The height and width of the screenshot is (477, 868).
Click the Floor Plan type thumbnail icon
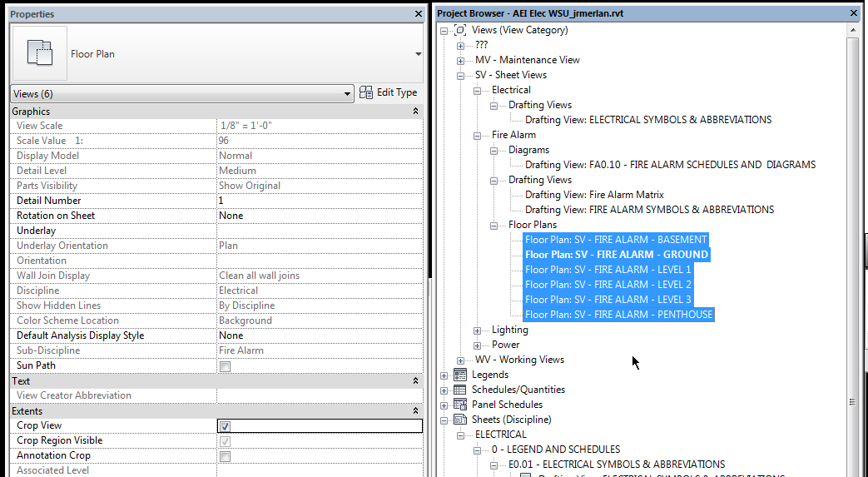[x=39, y=54]
